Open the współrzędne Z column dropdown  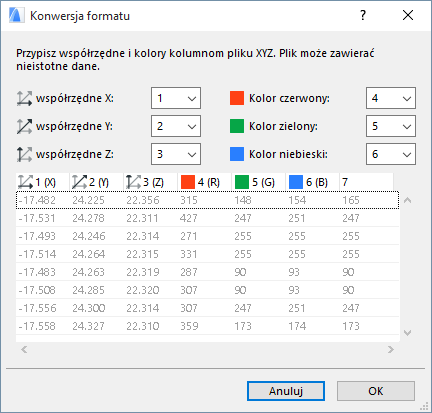176,154
